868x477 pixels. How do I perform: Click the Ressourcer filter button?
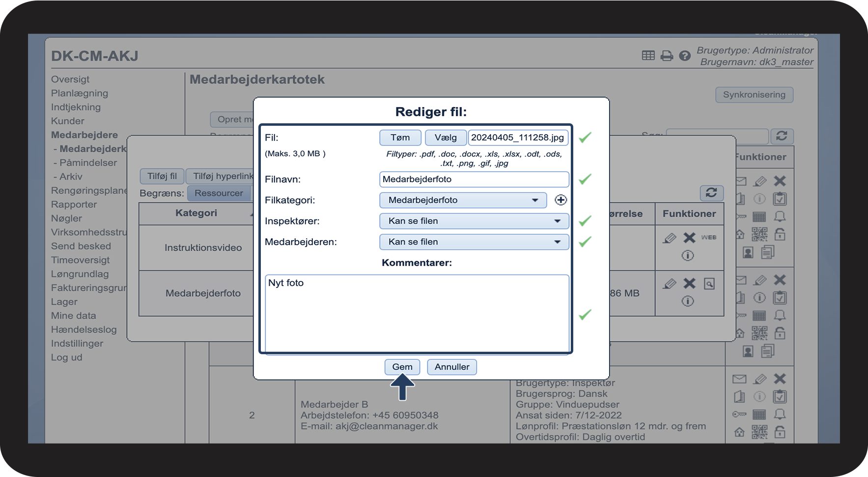219,193
